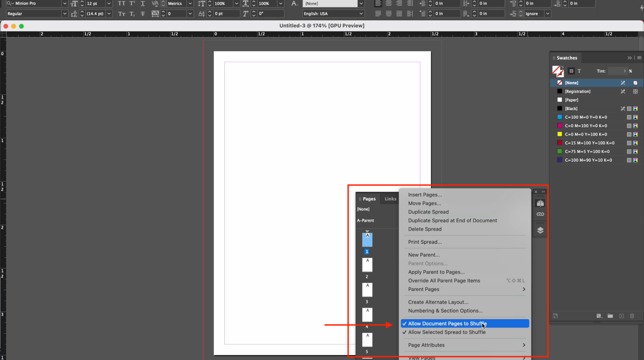Choose Insert Pages from the panel menu
Image resolution: width=644 pixels, height=360 pixels.
(425, 194)
